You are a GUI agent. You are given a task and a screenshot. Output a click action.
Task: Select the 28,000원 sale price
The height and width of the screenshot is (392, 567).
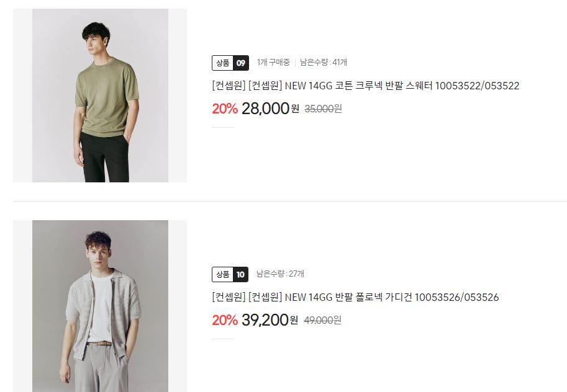(x=271, y=109)
